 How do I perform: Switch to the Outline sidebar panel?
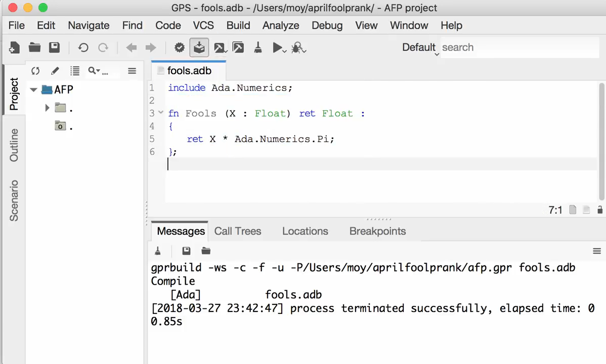[14, 145]
